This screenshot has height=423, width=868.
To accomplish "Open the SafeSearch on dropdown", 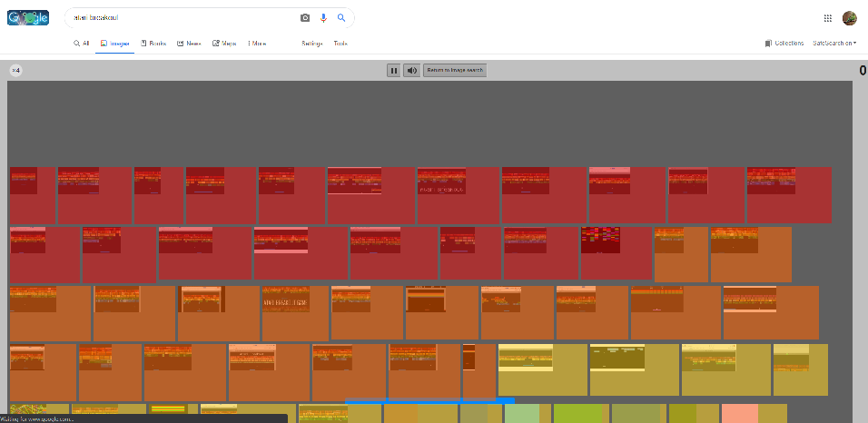I will (x=834, y=44).
